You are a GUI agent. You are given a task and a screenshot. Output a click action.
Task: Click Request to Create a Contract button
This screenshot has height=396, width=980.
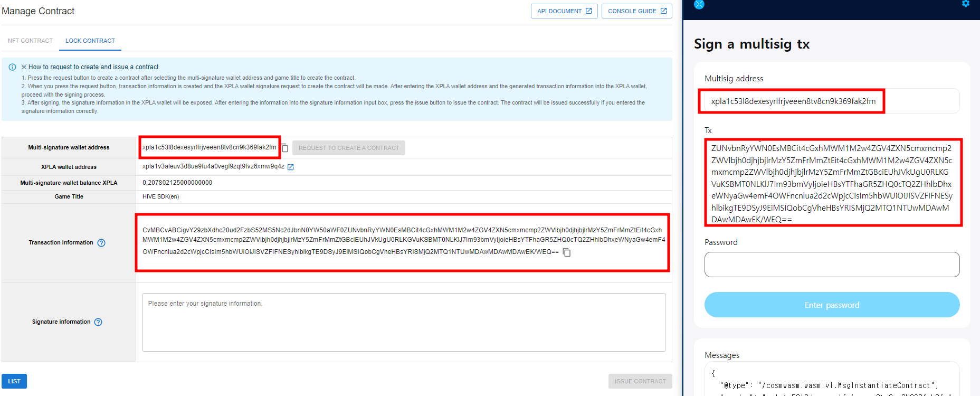[x=349, y=148]
